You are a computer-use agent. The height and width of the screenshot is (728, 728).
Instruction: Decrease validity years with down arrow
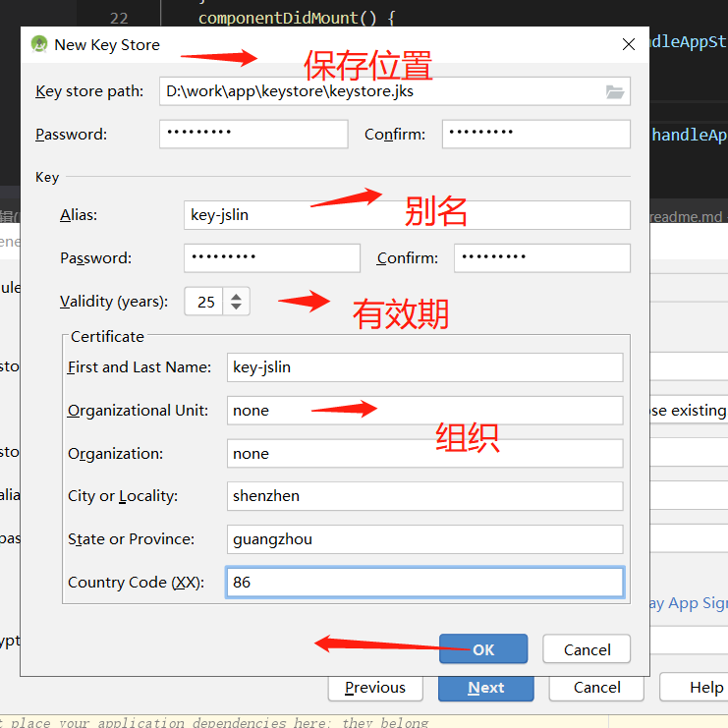pos(237,307)
